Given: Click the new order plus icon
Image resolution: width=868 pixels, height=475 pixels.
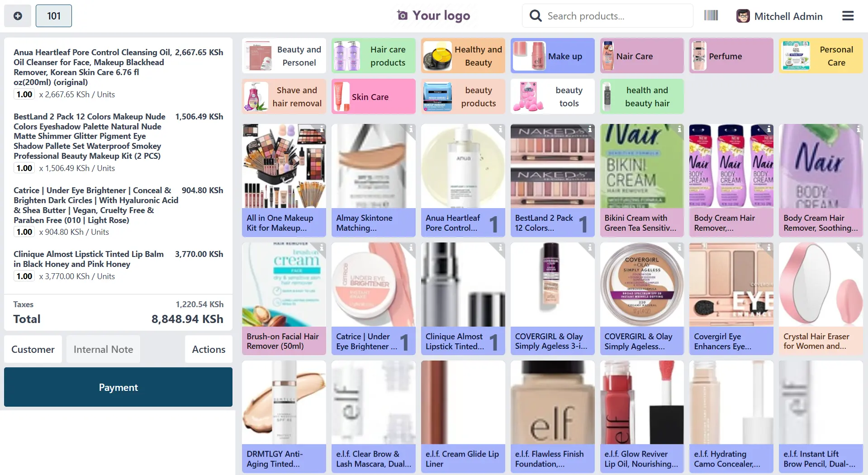Looking at the screenshot, I should click(x=18, y=16).
